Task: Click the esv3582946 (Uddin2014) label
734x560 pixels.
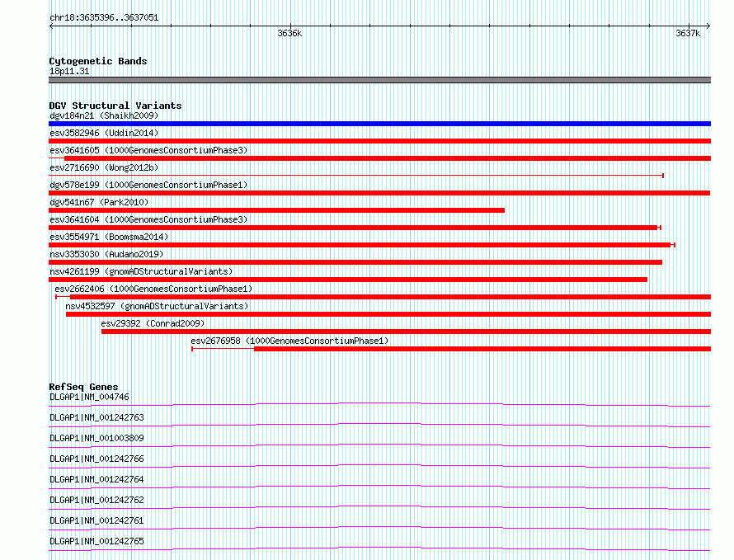Action: [x=104, y=133]
